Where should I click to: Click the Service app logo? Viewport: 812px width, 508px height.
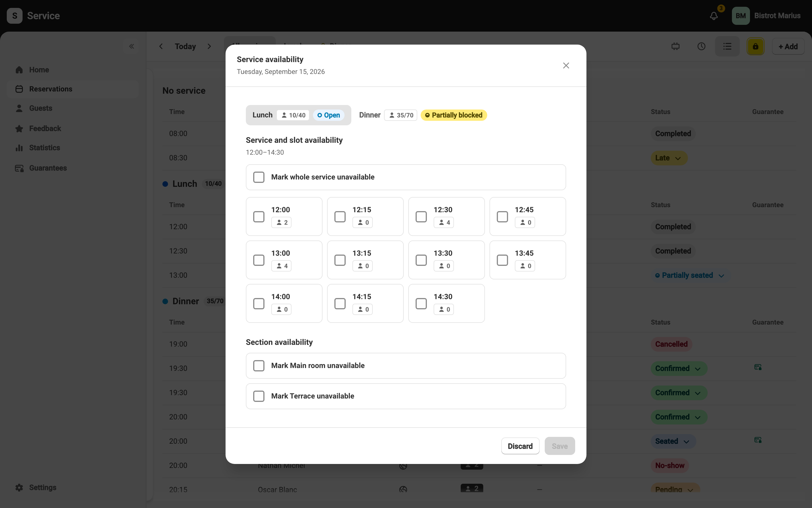point(15,16)
